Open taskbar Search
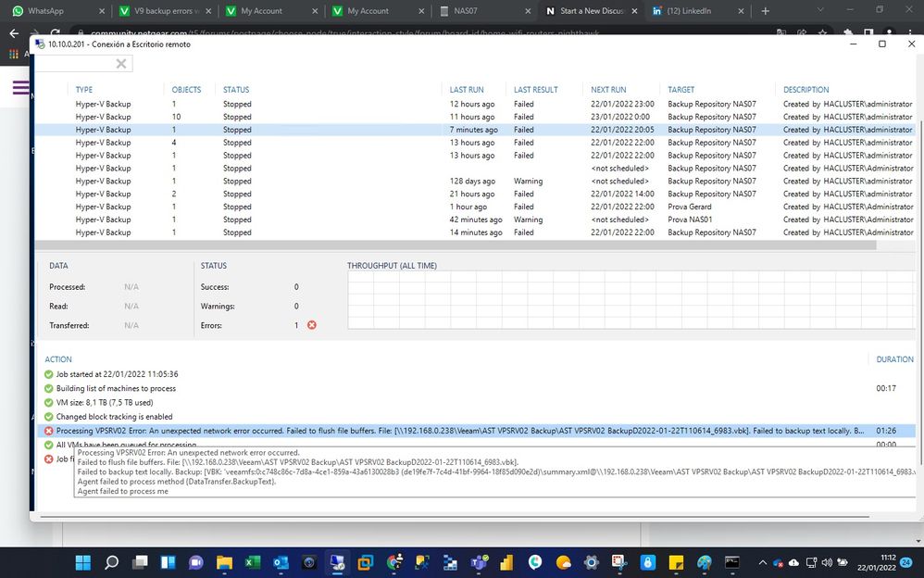This screenshot has height=578, width=924. point(111,562)
